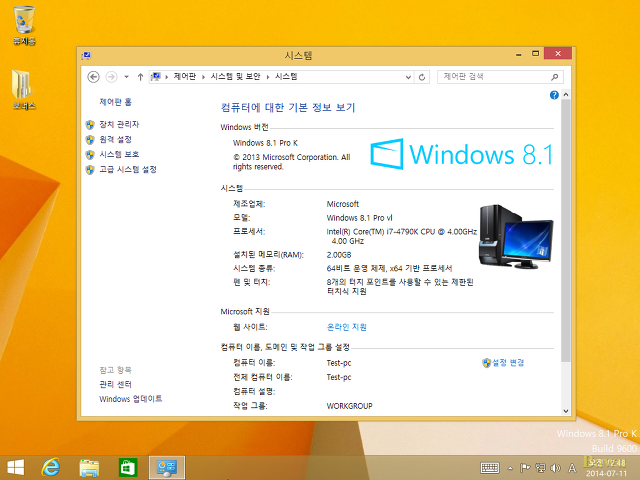Select the Microsoft manufacturer value

(x=342, y=204)
